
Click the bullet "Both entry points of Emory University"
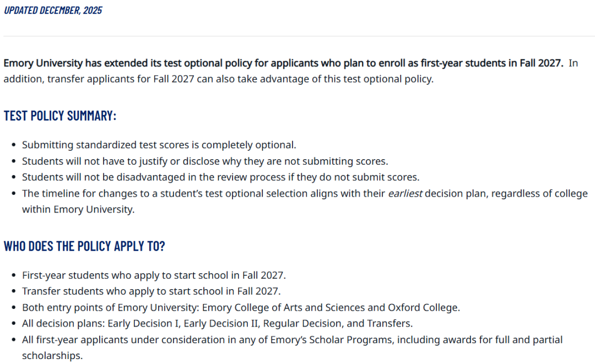(241, 307)
